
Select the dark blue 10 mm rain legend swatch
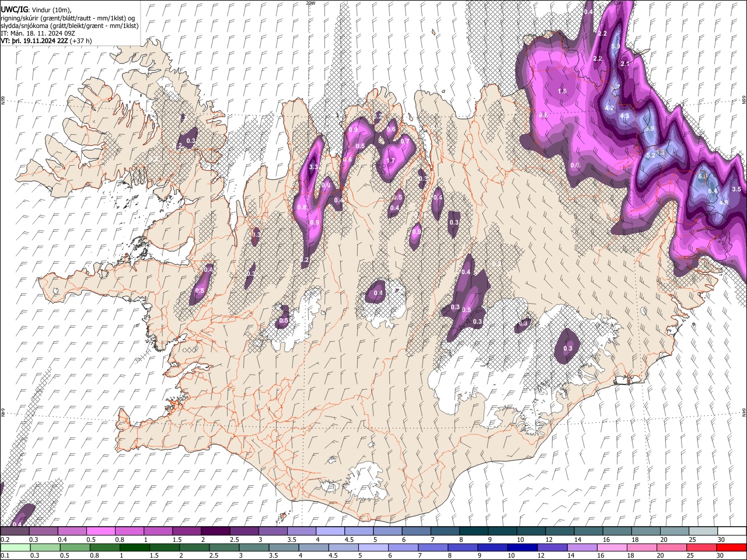pyautogui.click(x=522, y=547)
